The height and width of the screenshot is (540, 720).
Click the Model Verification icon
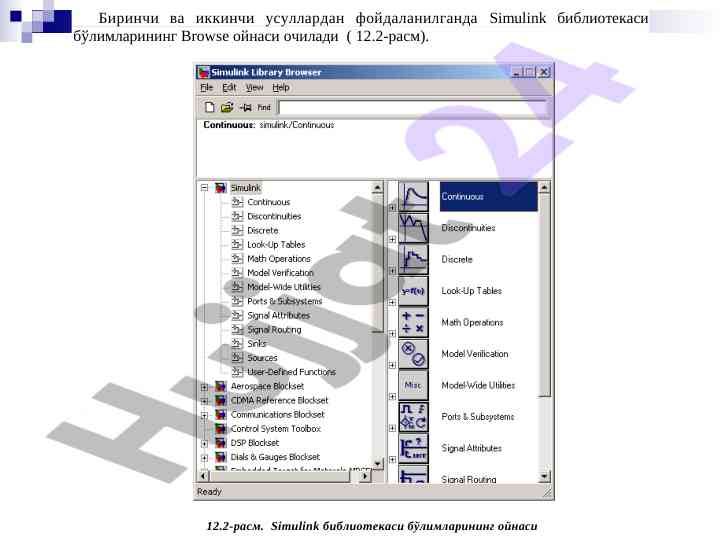tap(413, 354)
